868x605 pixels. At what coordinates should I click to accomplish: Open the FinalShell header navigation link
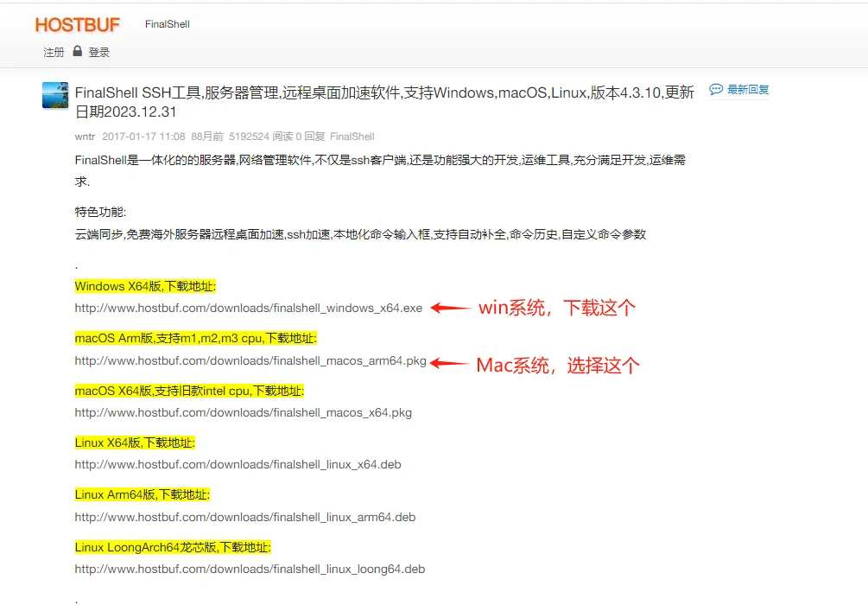168,24
